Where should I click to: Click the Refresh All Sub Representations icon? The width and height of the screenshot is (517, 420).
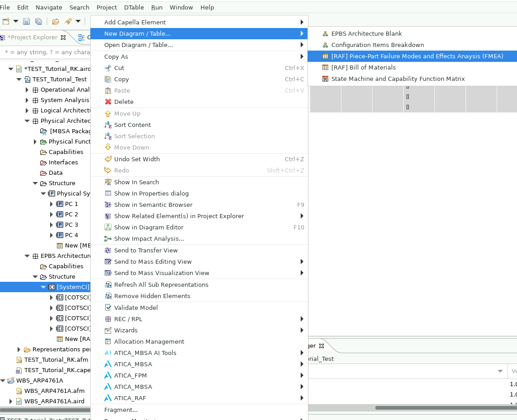point(108,285)
